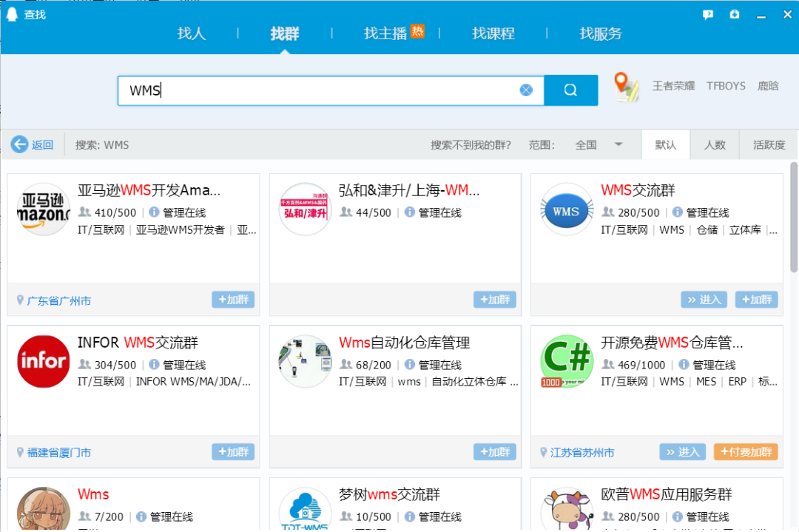Click TFBOYS hot keyword
799x532 pixels.
click(726, 86)
